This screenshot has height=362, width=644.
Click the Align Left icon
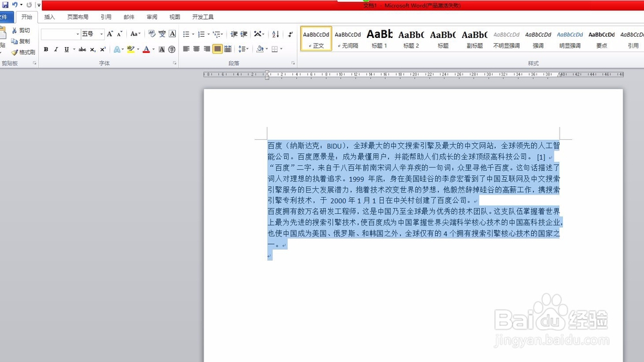click(186, 50)
